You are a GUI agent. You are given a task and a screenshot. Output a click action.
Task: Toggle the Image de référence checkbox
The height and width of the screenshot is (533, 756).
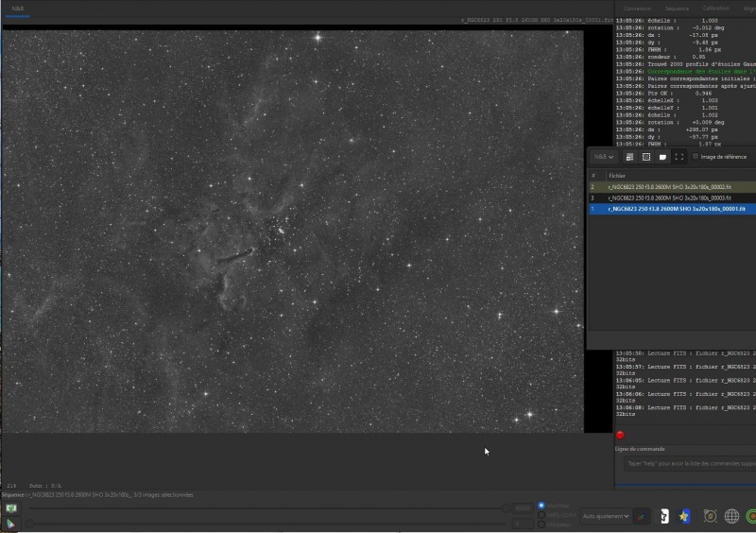pyautogui.click(x=696, y=156)
